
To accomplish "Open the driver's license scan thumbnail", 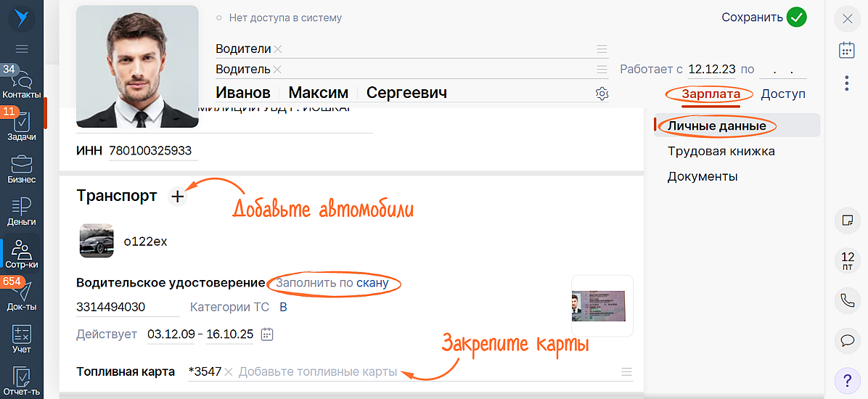I will tap(602, 305).
